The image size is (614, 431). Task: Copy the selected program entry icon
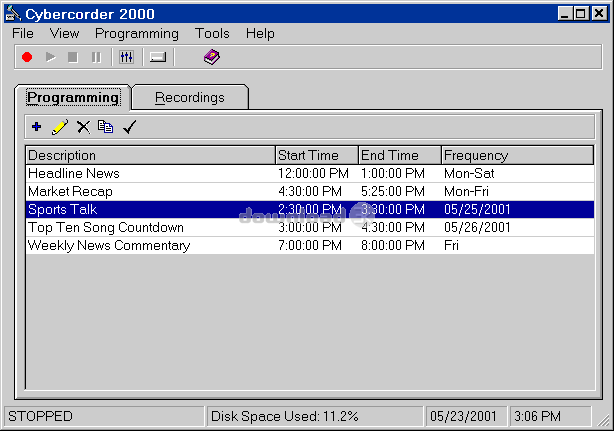[106, 127]
